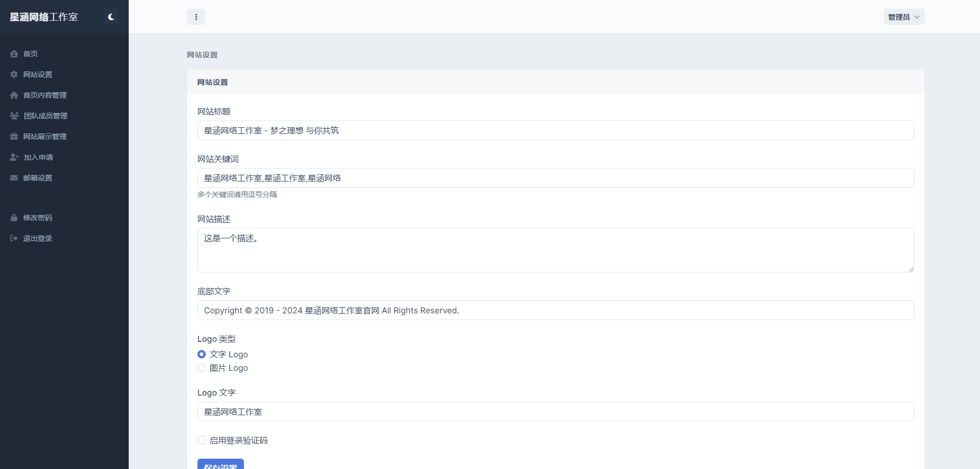Click the lock icon for 修改密码

[14, 218]
